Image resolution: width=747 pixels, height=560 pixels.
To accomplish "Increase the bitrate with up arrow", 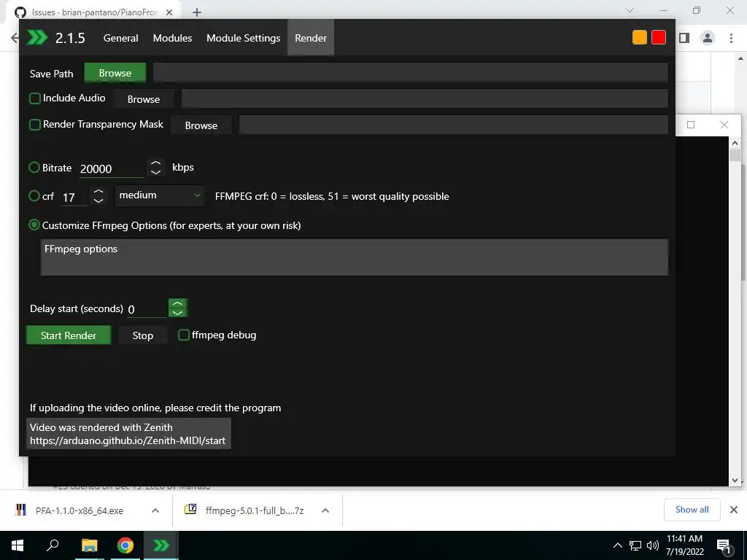I will tap(156, 163).
